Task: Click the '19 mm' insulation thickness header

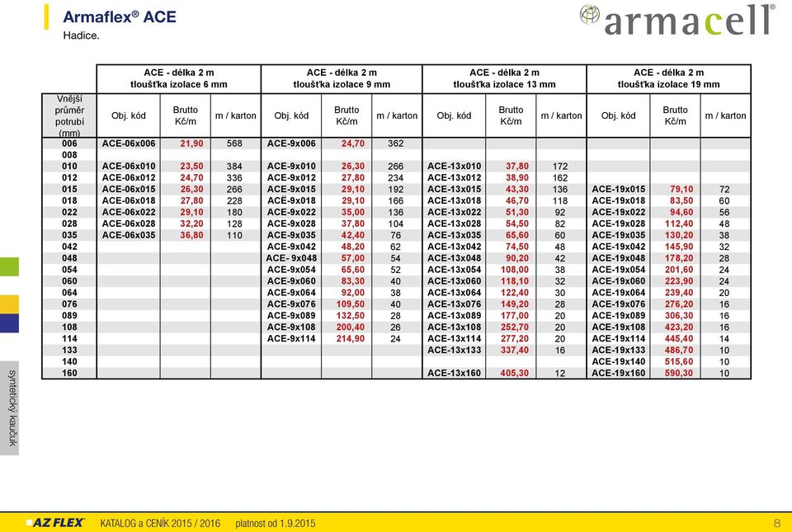Action: pos(669,78)
